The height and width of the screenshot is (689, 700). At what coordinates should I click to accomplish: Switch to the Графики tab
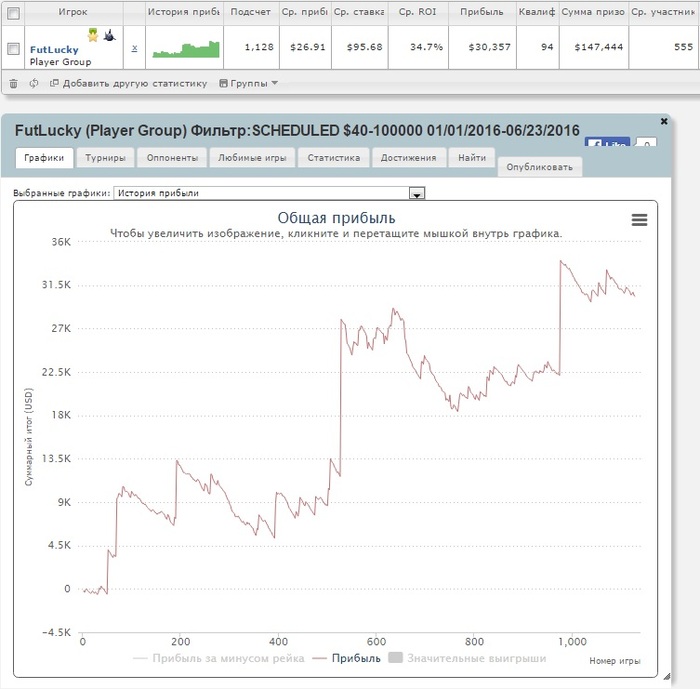click(44, 158)
